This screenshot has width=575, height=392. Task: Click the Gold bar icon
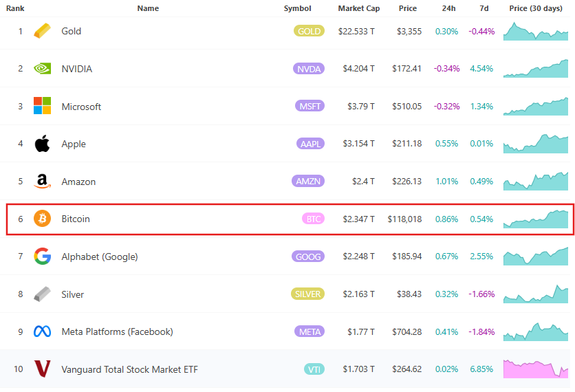click(x=42, y=31)
